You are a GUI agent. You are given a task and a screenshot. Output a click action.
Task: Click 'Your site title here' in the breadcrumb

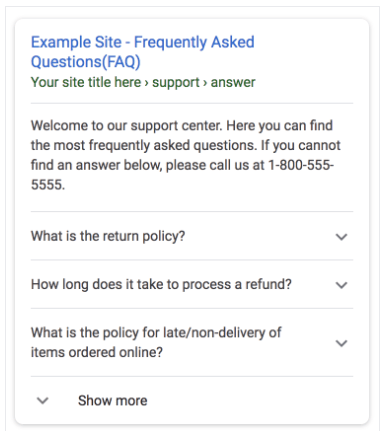point(86,82)
